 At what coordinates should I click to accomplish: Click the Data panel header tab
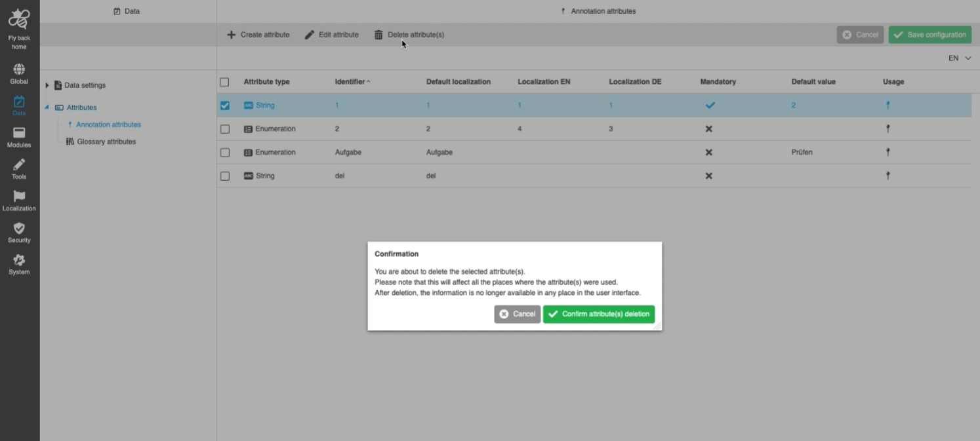coord(127,11)
